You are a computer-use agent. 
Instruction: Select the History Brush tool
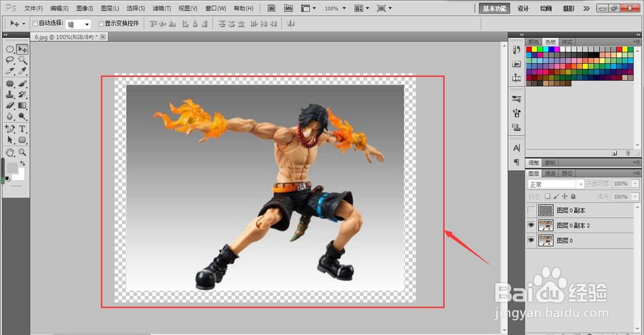click(22, 95)
